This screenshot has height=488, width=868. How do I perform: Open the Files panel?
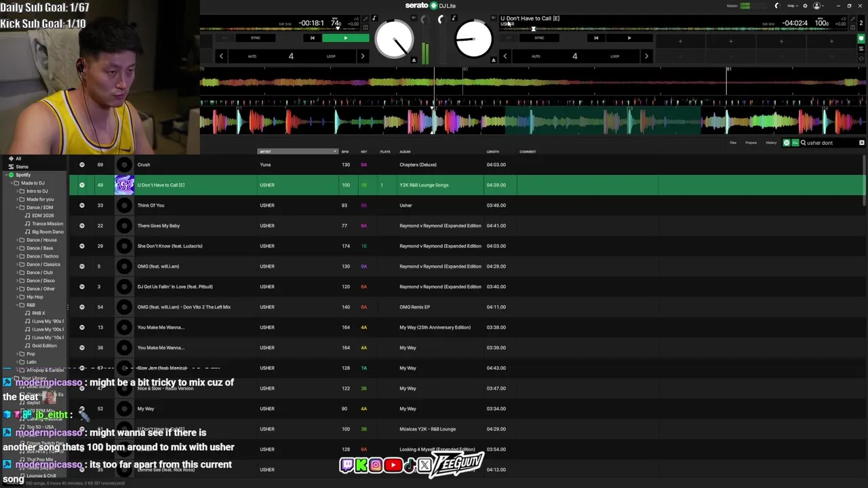tap(733, 143)
